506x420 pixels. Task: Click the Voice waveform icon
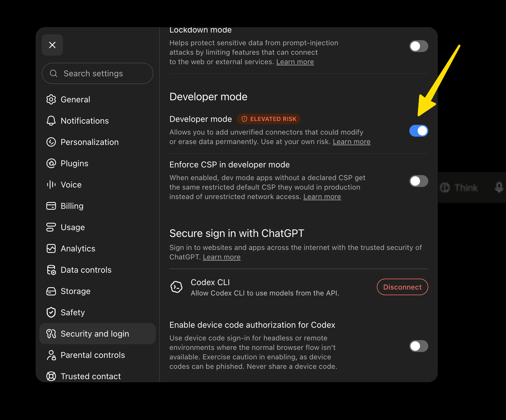[x=51, y=185]
